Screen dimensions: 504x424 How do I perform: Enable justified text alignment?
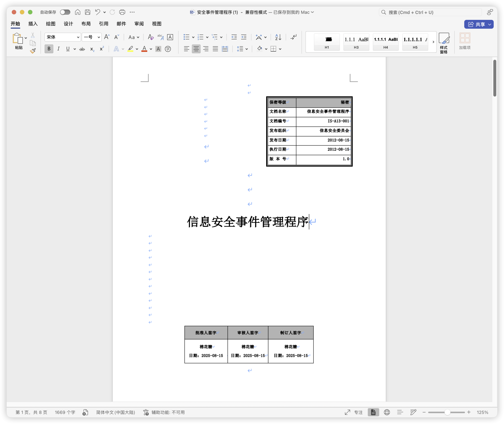coord(215,49)
